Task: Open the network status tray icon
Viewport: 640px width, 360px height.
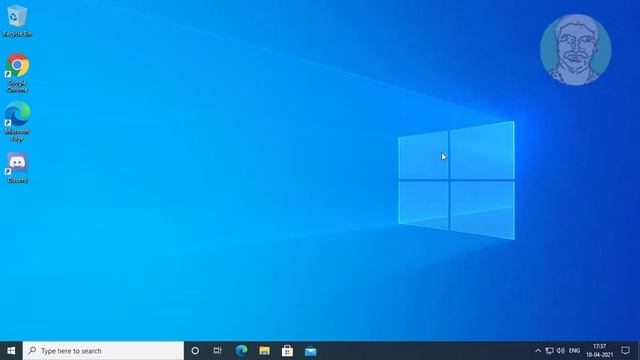Action: 549,351
